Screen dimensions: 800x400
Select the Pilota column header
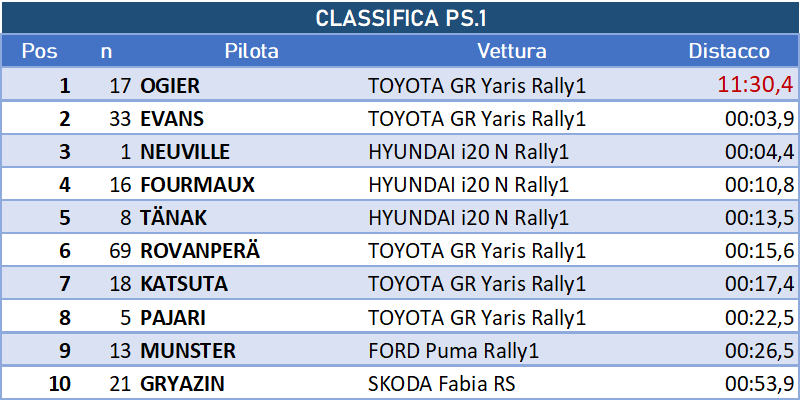252,51
